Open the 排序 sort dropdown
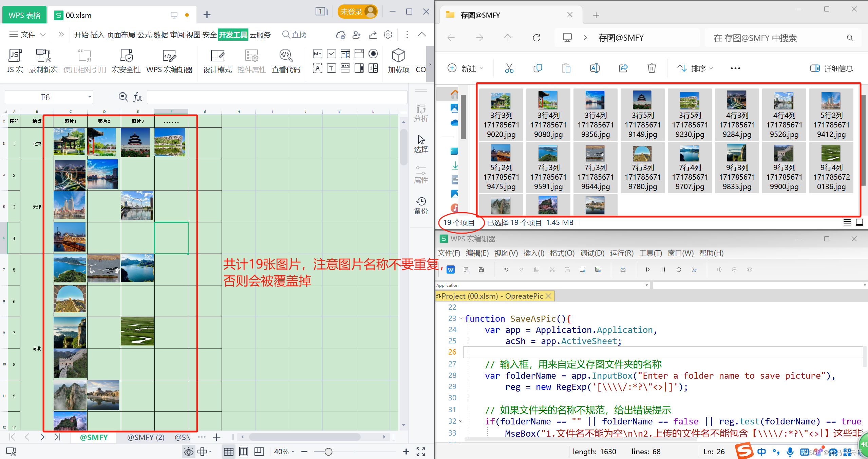Viewport: 868px width, 459px height. [x=695, y=68]
